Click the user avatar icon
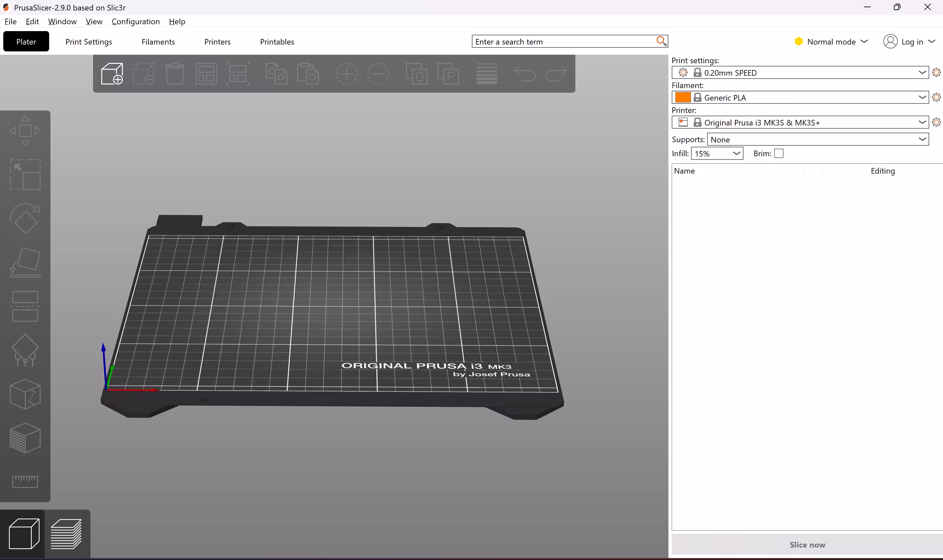This screenshot has height=560, width=943. click(890, 41)
